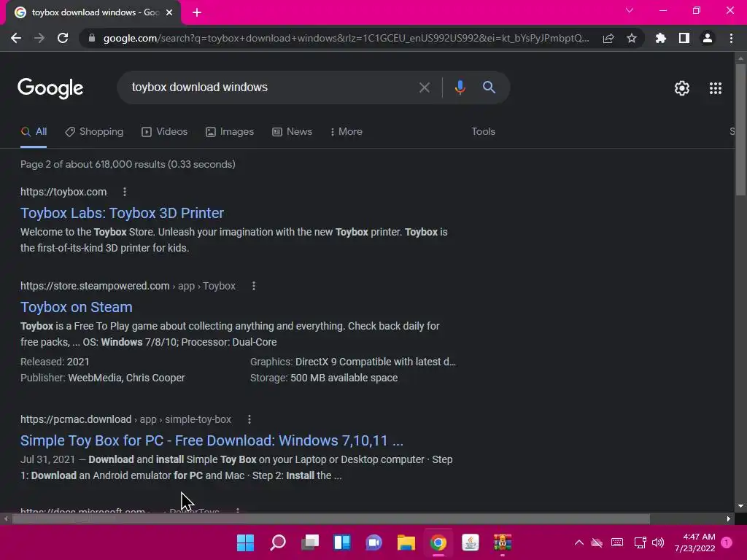View site information via lock icon
Screen dimensions: 747x560
92,38
